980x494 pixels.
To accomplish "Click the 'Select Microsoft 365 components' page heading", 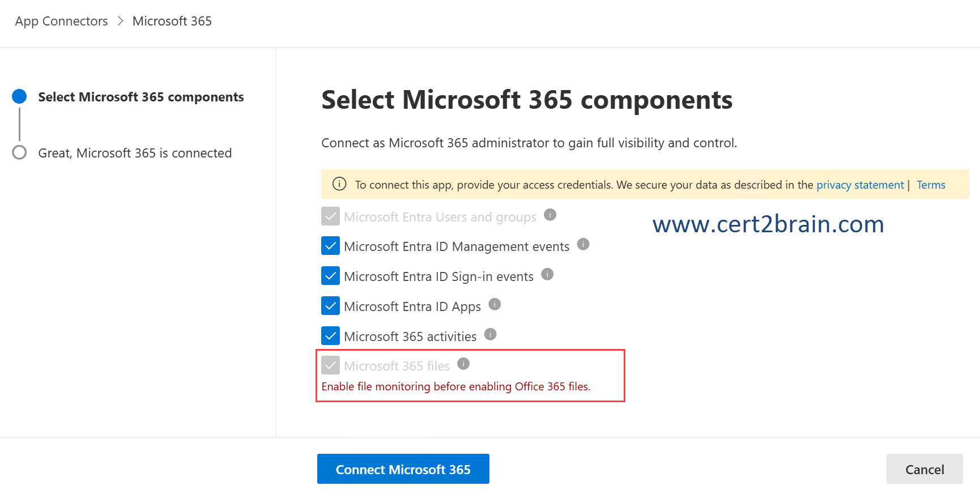I will 527,100.
